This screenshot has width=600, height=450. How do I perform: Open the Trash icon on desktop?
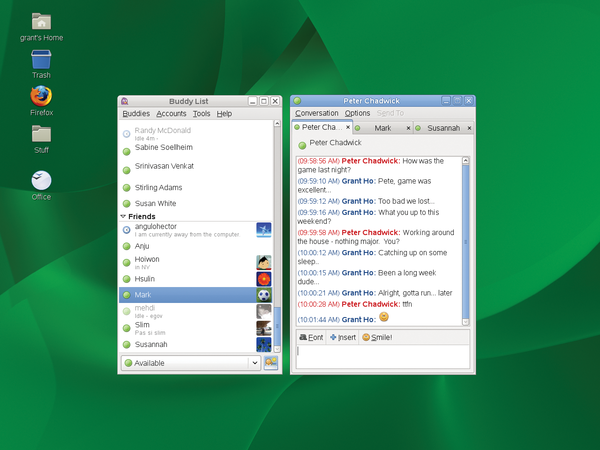click(41, 59)
